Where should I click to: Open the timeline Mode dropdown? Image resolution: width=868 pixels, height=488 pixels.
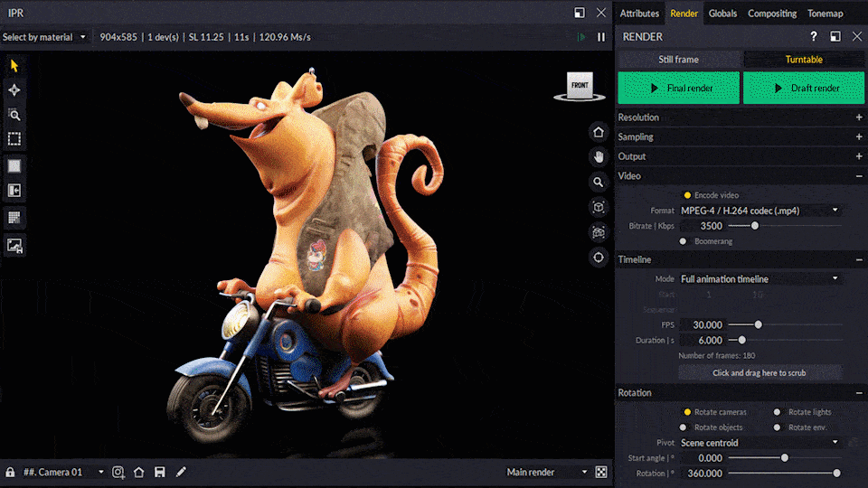[759, 279]
